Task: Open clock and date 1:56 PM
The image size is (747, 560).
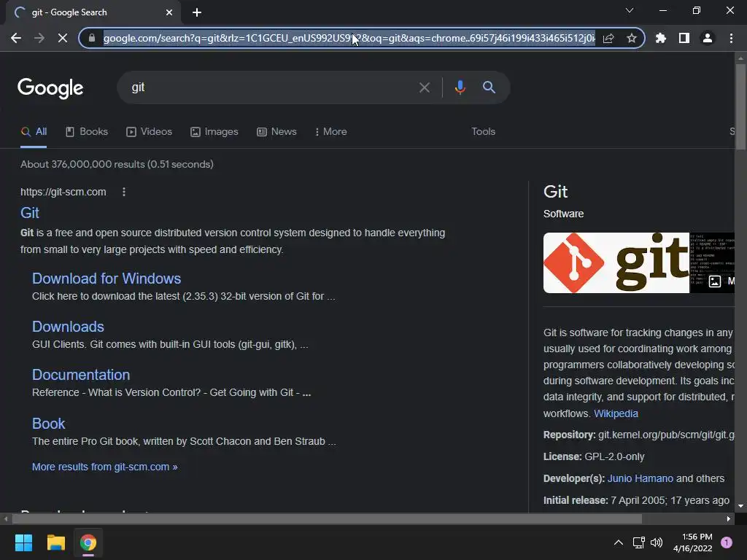Action: [693, 542]
